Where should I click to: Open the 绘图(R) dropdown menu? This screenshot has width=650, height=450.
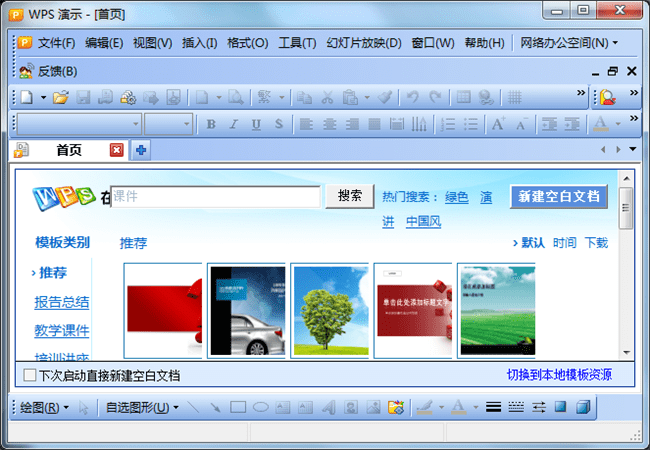click(x=44, y=407)
